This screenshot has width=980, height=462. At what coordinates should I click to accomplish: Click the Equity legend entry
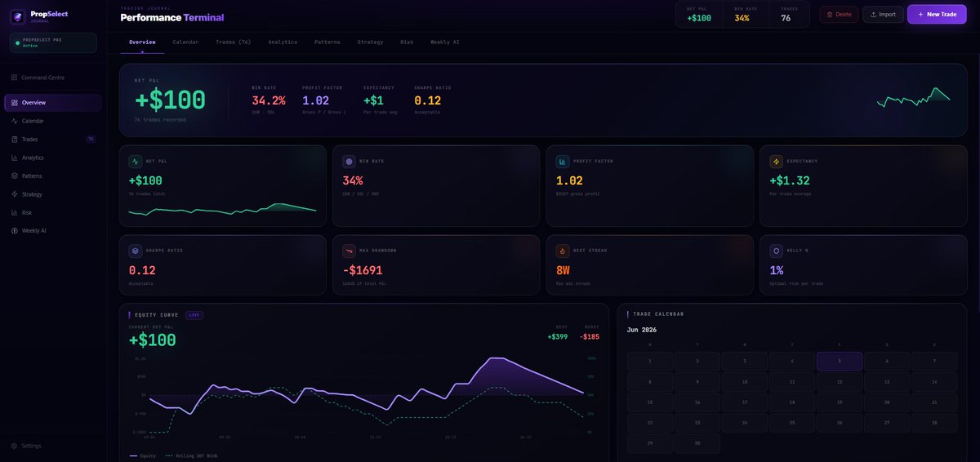point(143,455)
